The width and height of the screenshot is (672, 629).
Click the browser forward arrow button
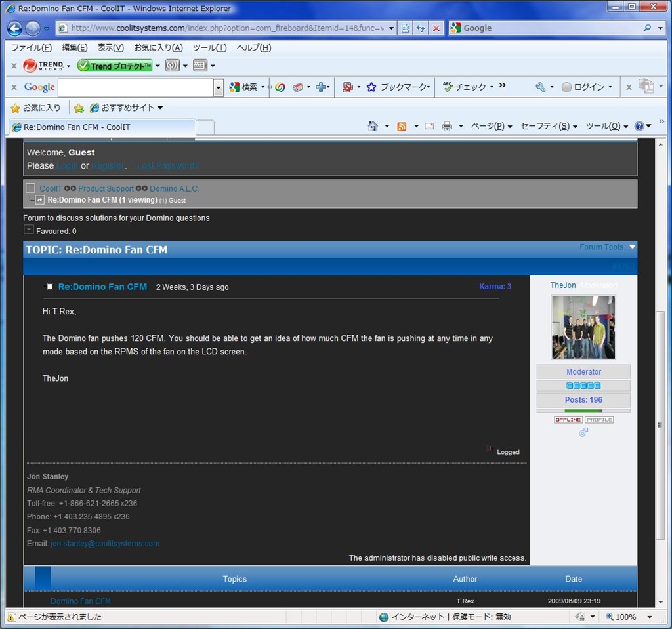click(33, 28)
